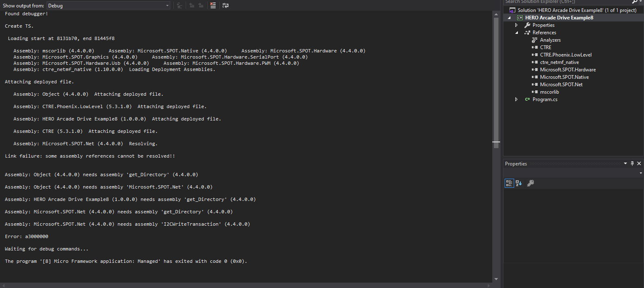This screenshot has width=644, height=288.
Task: Click the References icon in the tree
Action: [527, 33]
